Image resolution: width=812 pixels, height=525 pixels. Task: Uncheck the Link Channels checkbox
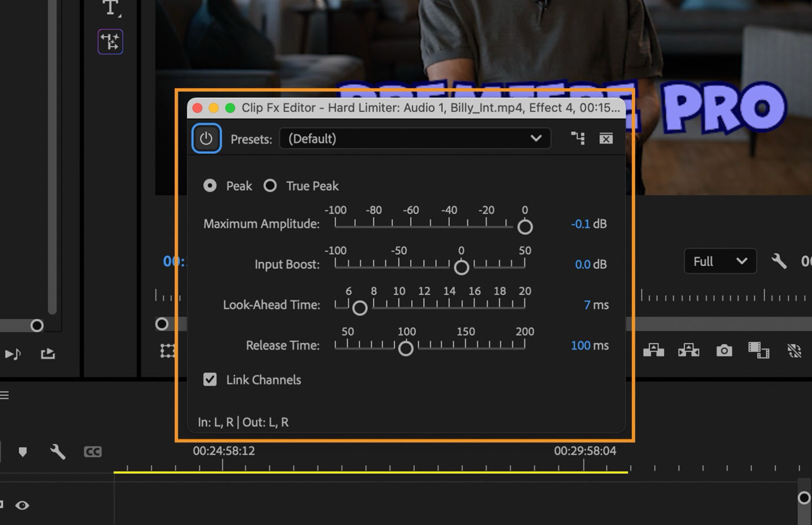click(x=210, y=379)
